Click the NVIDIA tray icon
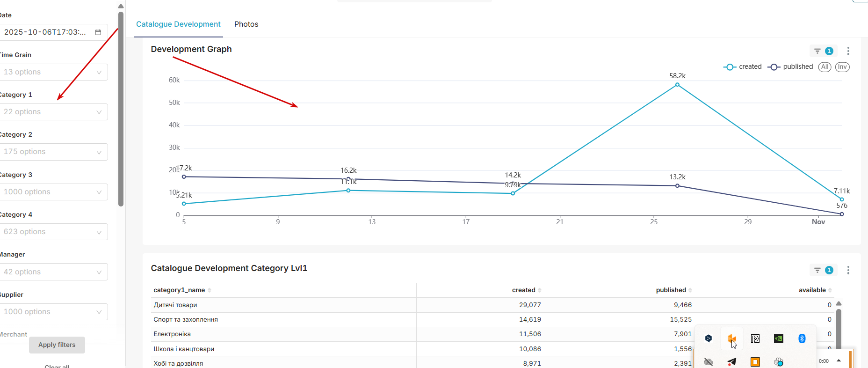 click(778, 339)
